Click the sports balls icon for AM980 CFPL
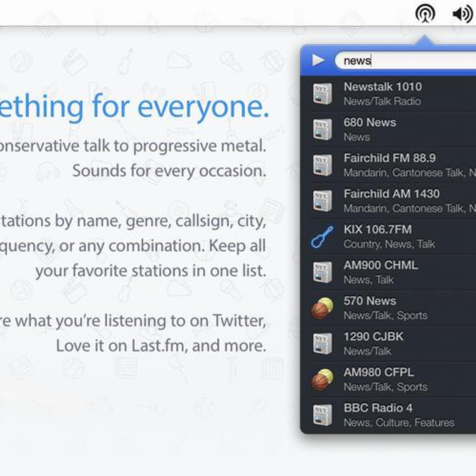The image size is (476, 476). (x=322, y=379)
